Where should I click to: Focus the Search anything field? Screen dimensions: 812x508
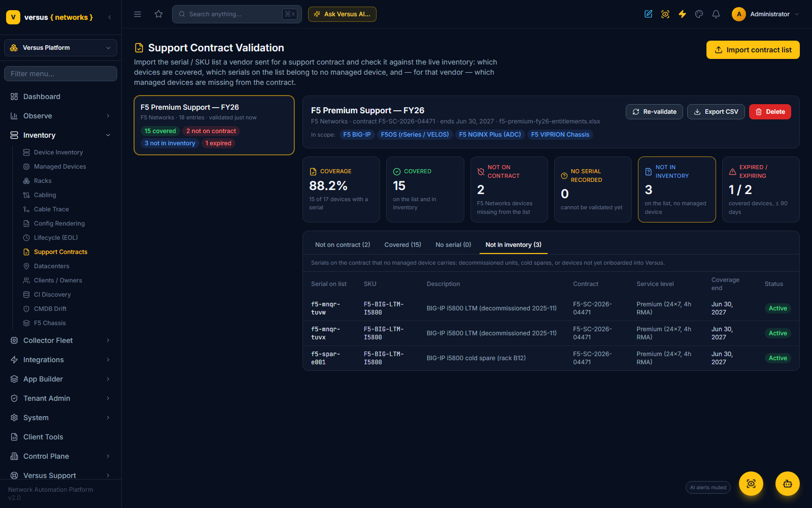(237, 14)
